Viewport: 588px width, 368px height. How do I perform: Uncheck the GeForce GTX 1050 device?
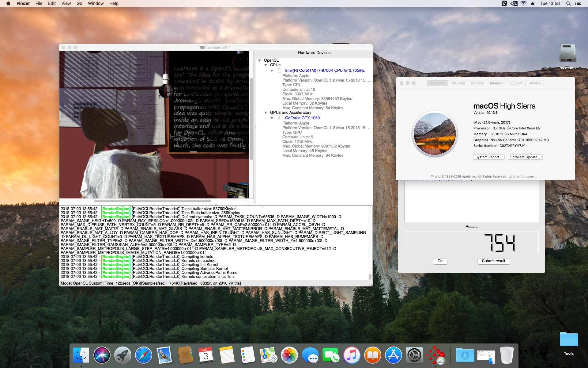point(279,118)
